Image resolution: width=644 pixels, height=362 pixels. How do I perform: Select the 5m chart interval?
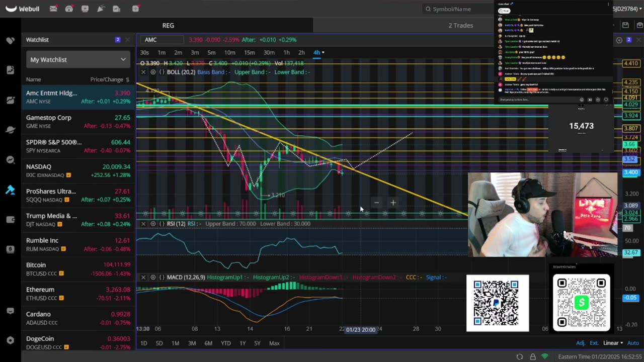click(211, 52)
